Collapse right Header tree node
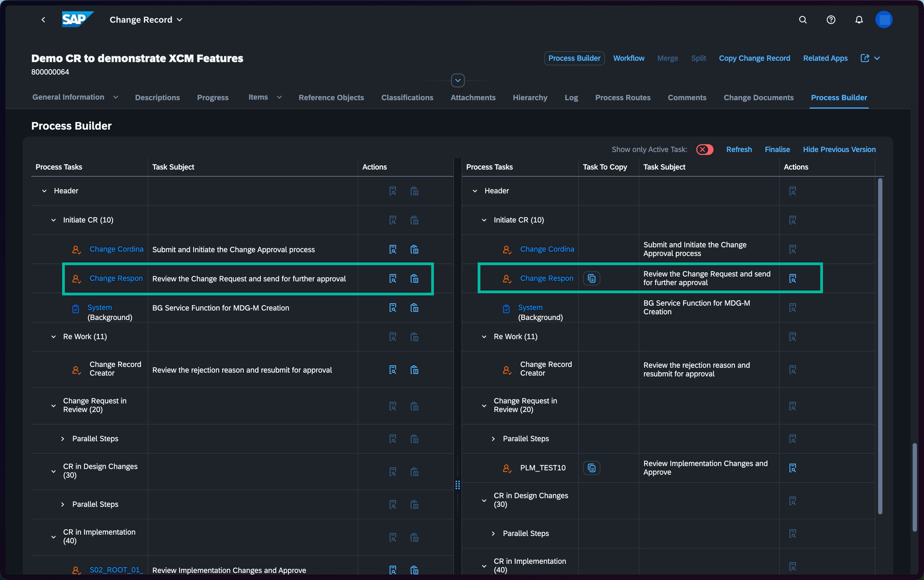 475,191
